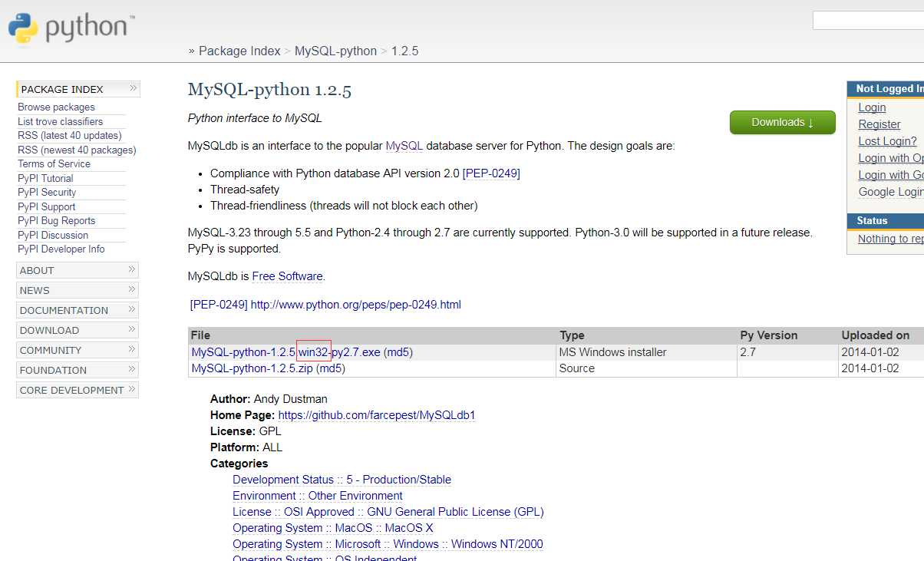Open the [PEP-0249] link in bullet list
Screen dimensions: 924x561
coord(491,174)
